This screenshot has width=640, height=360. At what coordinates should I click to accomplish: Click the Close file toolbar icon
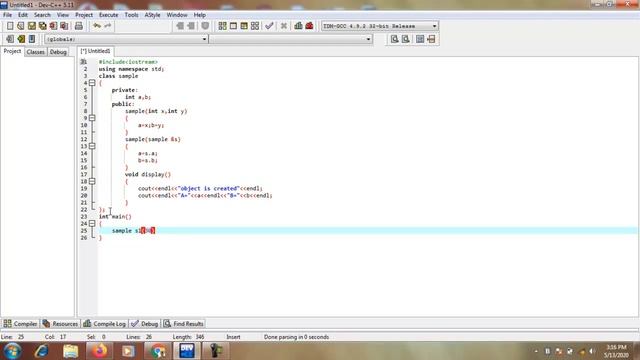tap(53, 26)
